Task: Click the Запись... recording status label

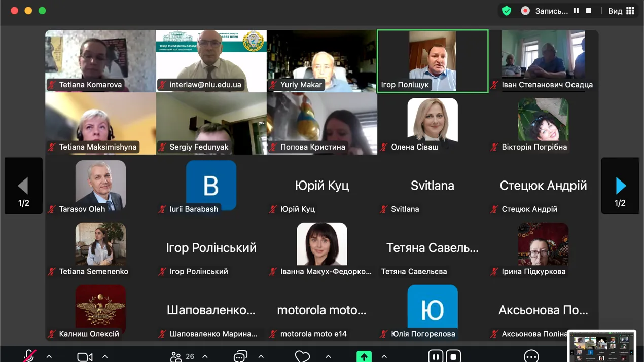Action: [x=551, y=11]
